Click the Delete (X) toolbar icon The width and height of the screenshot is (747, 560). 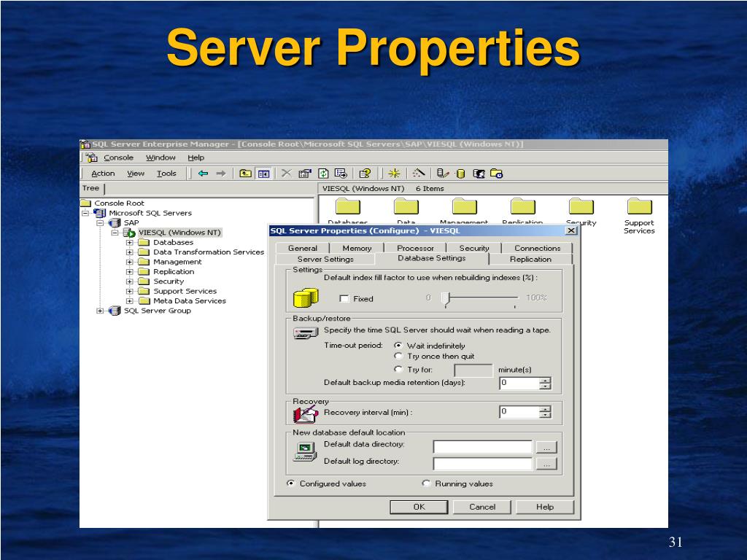(286, 174)
